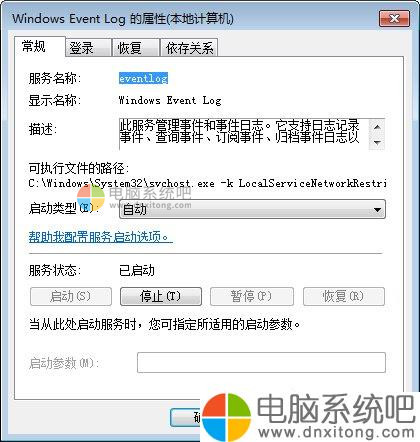Click the description box up arrow

click(x=377, y=127)
